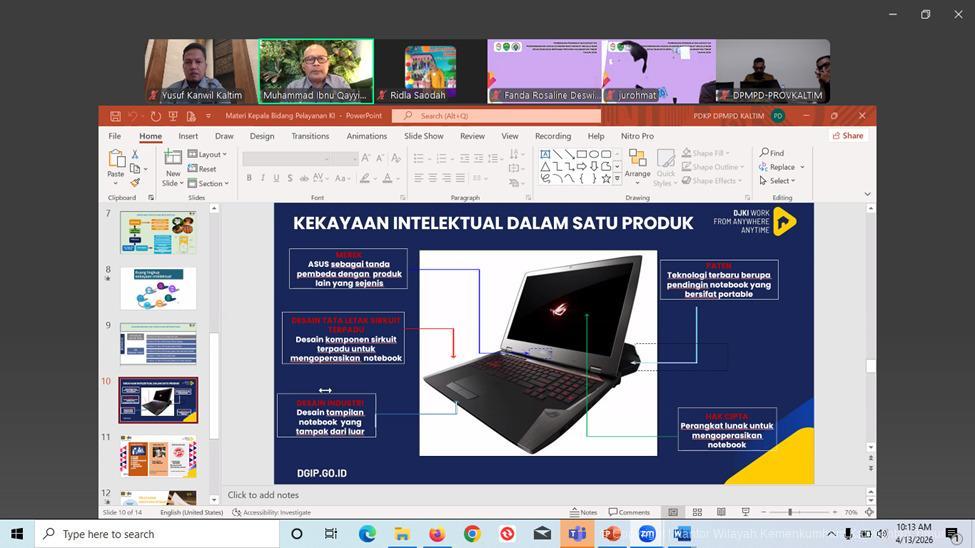
Task: Expand the Replace dropdown arrow
Action: click(x=802, y=167)
